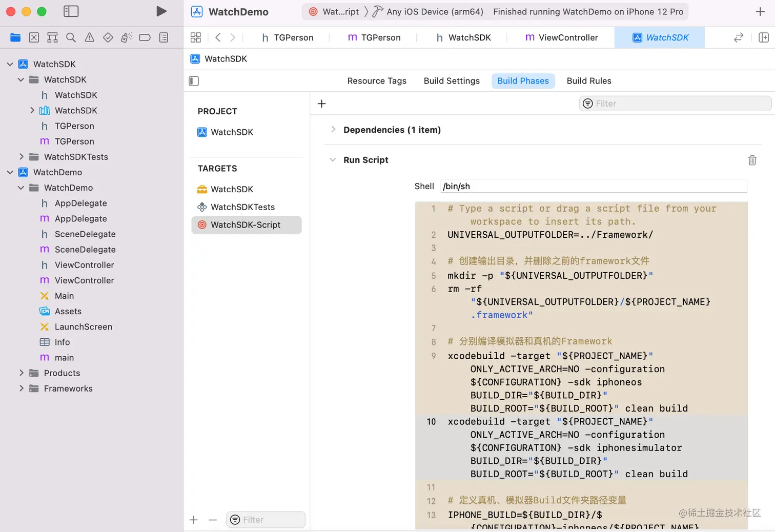Click the Shell path input field
Image resolution: width=775 pixels, height=532 pixels.
tap(594, 187)
